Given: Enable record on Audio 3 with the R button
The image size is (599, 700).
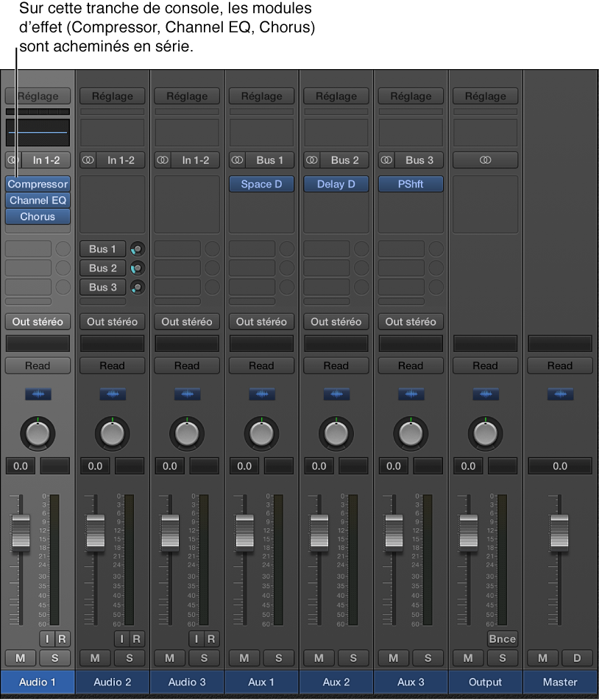Looking at the screenshot, I should pyautogui.click(x=211, y=639).
